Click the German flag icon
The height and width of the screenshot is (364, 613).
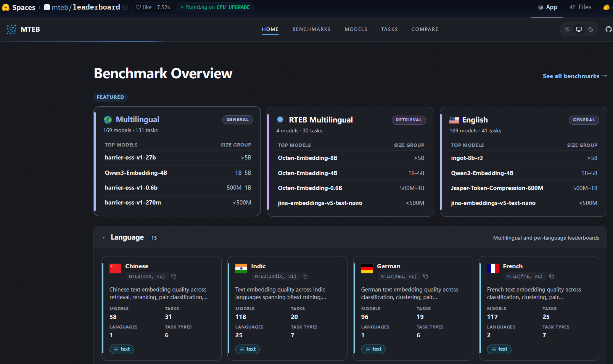[x=367, y=268]
